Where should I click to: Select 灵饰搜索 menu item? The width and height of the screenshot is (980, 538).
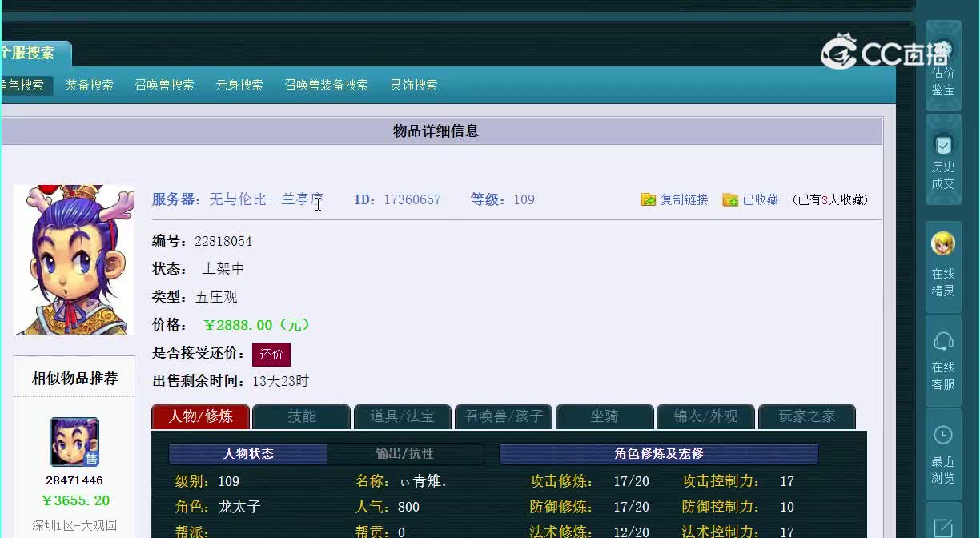414,85
